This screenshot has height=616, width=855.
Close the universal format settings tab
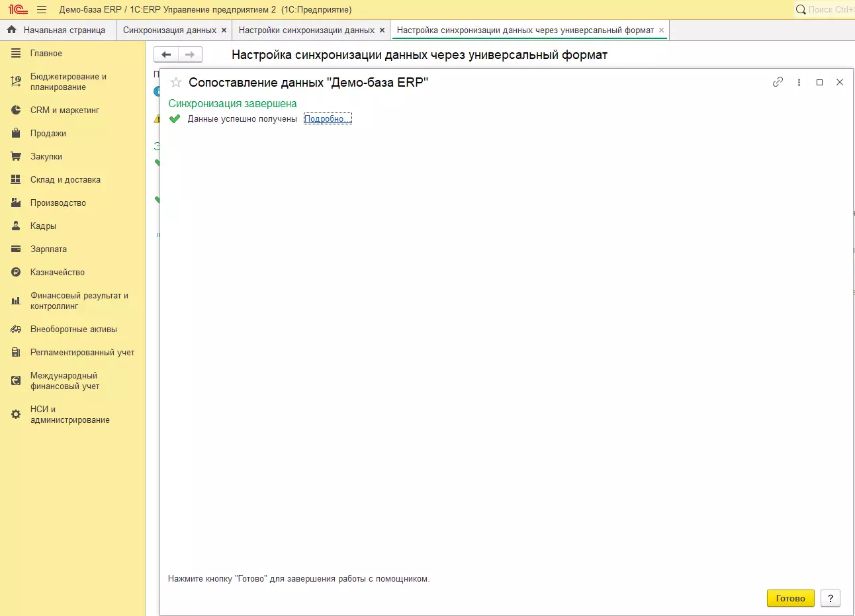661,30
